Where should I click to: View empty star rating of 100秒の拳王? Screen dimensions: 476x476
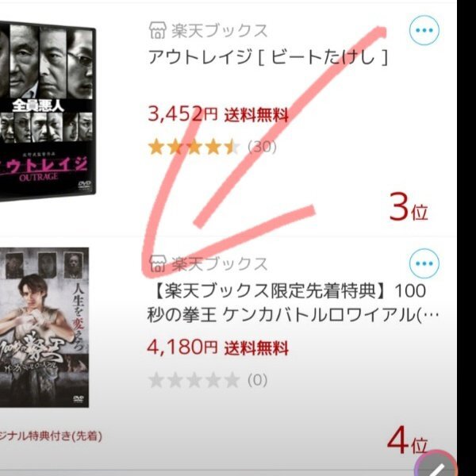click(194, 380)
